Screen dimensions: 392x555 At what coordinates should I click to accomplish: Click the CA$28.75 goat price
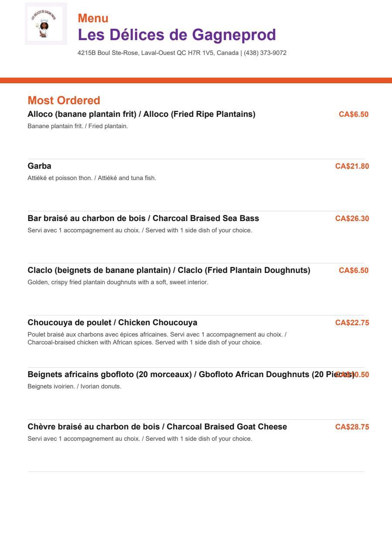pyautogui.click(x=352, y=427)
